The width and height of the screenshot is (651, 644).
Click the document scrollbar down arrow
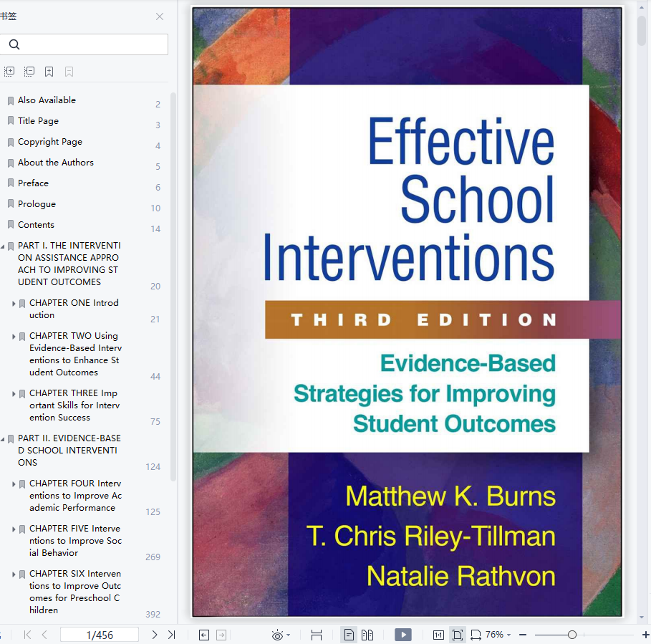(642, 617)
